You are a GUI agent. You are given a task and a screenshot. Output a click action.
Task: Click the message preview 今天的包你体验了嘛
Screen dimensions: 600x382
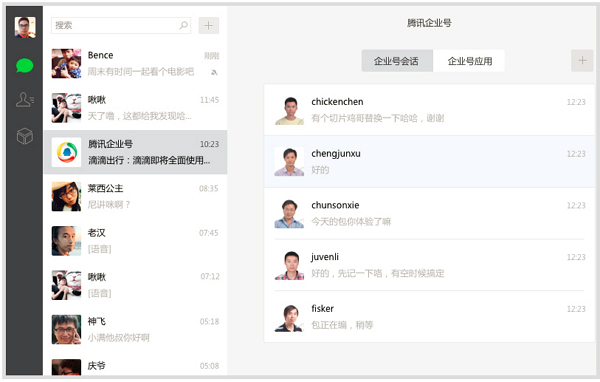[x=351, y=222]
